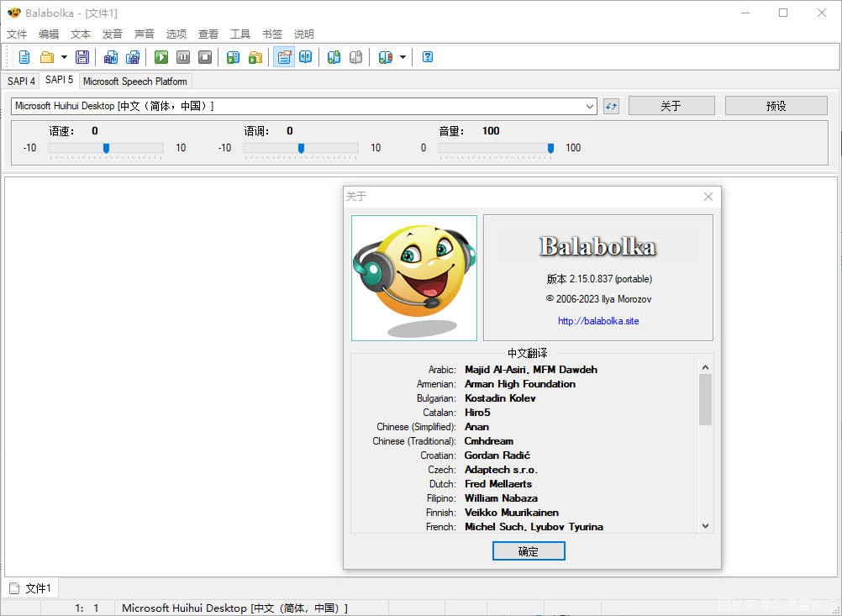The width and height of the screenshot is (842, 616).
Task: Open the 文件 menu
Action: click(17, 34)
